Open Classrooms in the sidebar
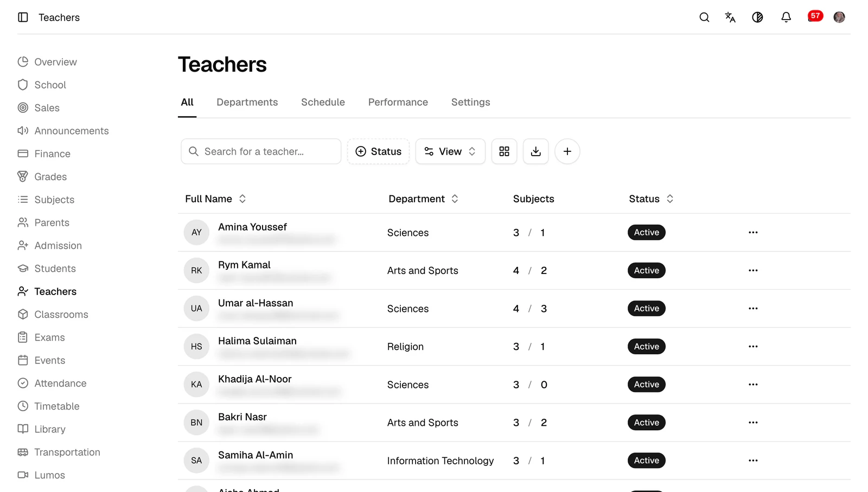Screen dimensions: 868x492 [53, 315]
